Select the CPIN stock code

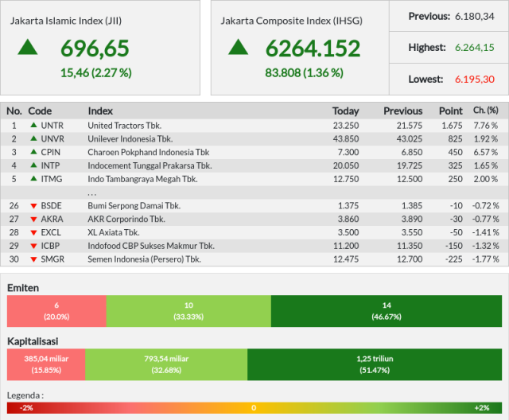(51, 152)
